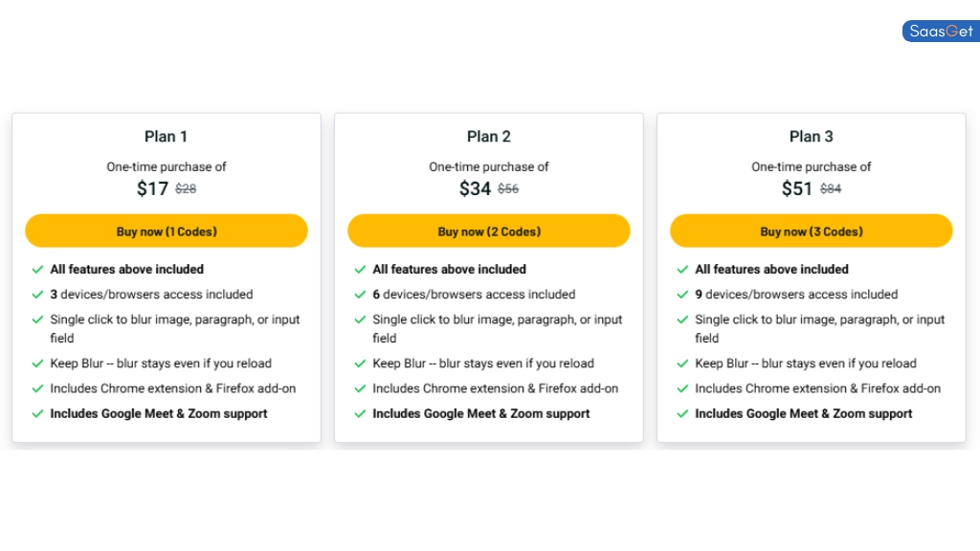Click the crossed-out $56 price on Plan 2

[508, 188]
